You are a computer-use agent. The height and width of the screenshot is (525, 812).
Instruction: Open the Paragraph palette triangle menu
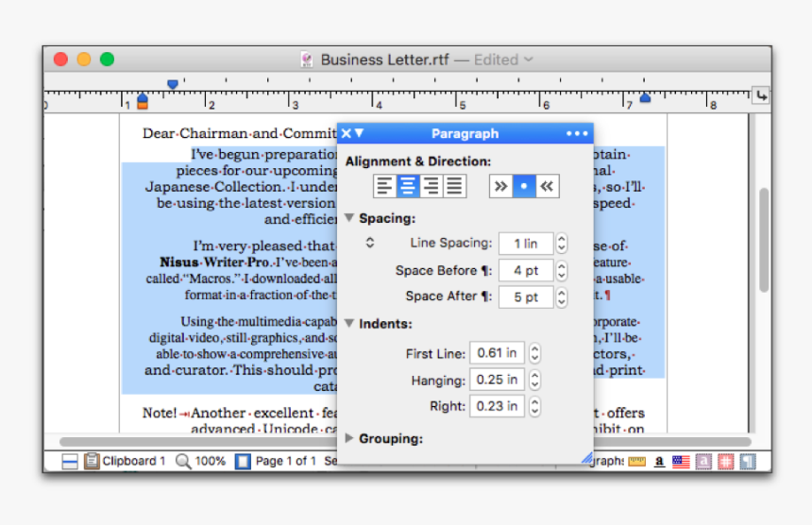pyautogui.click(x=360, y=133)
